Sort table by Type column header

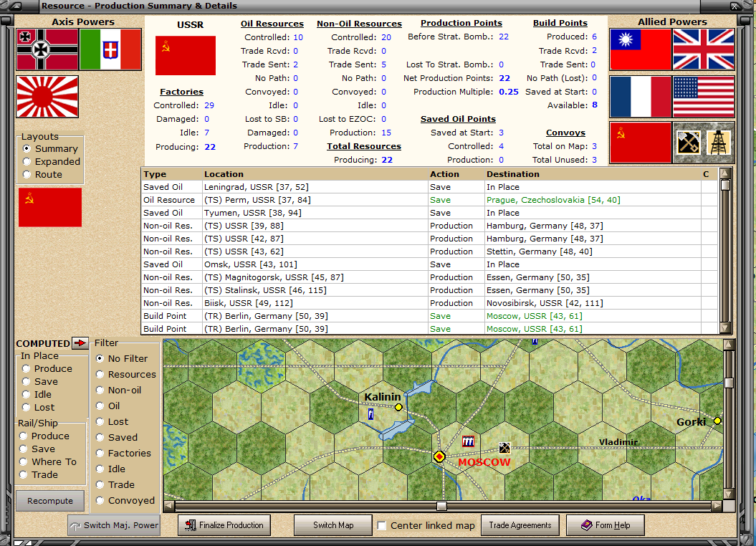coord(172,174)
